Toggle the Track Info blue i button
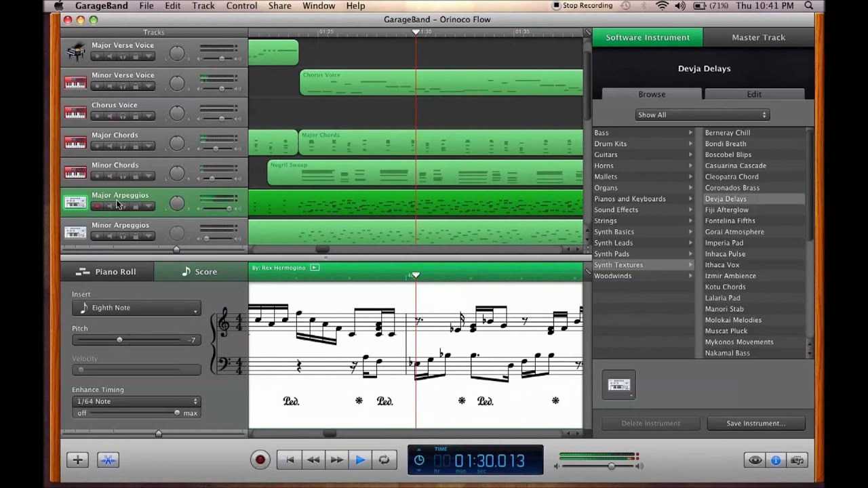 [776, 460]
